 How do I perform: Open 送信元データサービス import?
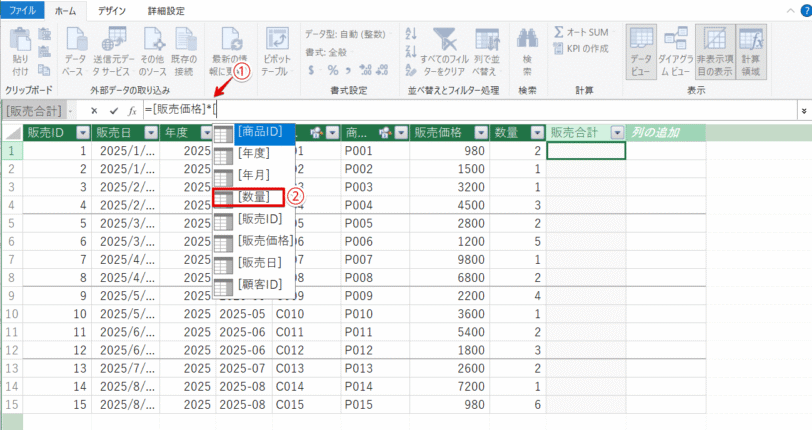point(112,52)
